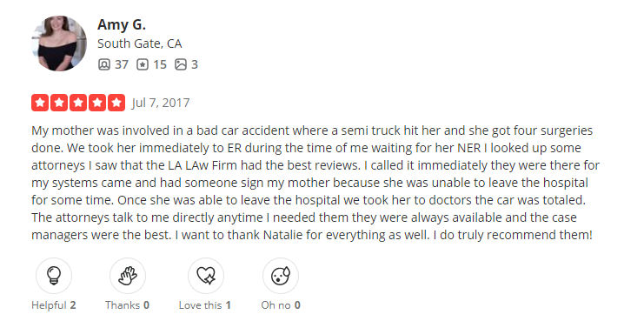Click the reviews star icon beside 15
The width and height of the screenshot is (644, 321).
click(x=143, y=64)
